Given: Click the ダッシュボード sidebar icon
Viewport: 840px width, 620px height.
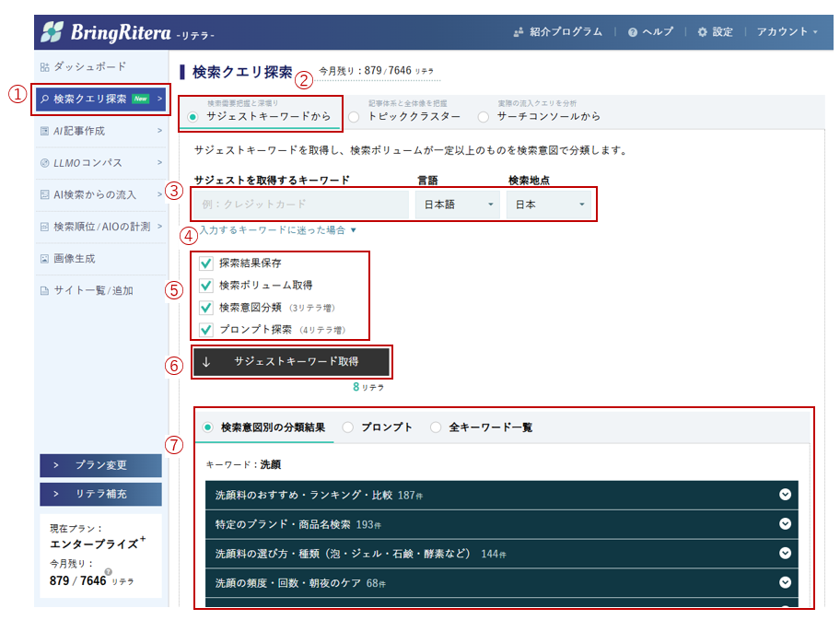Looking at the screenshot, I should coord(45,67).
